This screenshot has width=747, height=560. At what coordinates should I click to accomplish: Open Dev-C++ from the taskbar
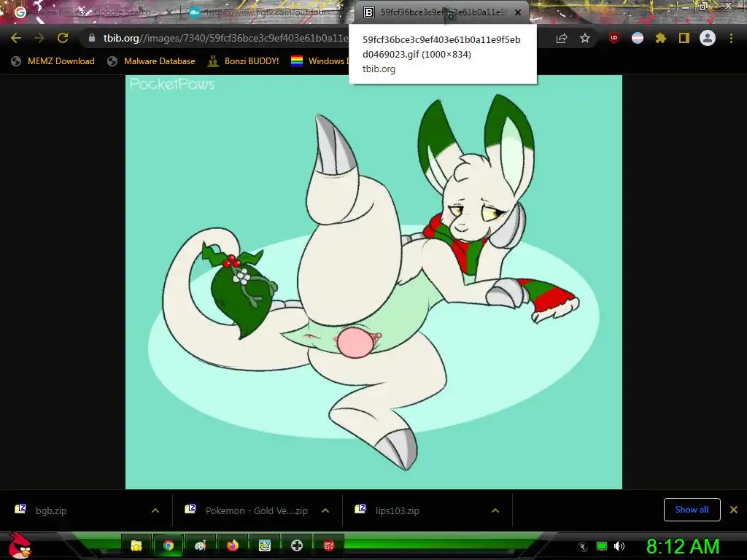[329, 545]
